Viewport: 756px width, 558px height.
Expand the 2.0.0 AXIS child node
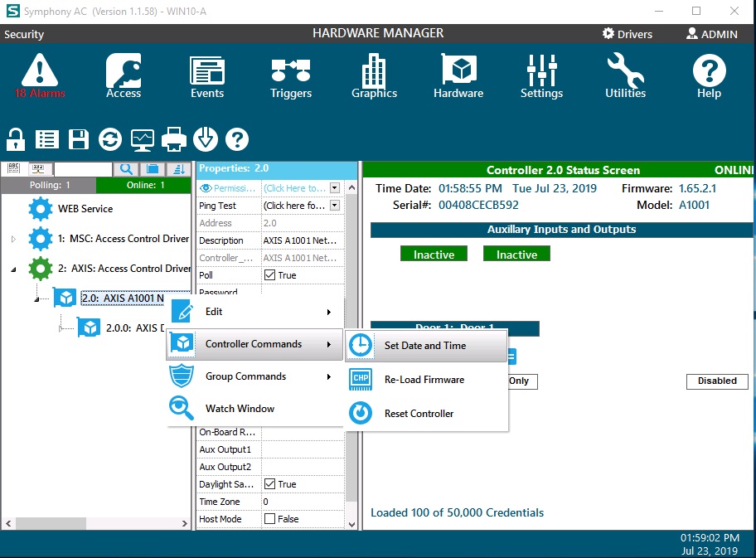(61, 328)
